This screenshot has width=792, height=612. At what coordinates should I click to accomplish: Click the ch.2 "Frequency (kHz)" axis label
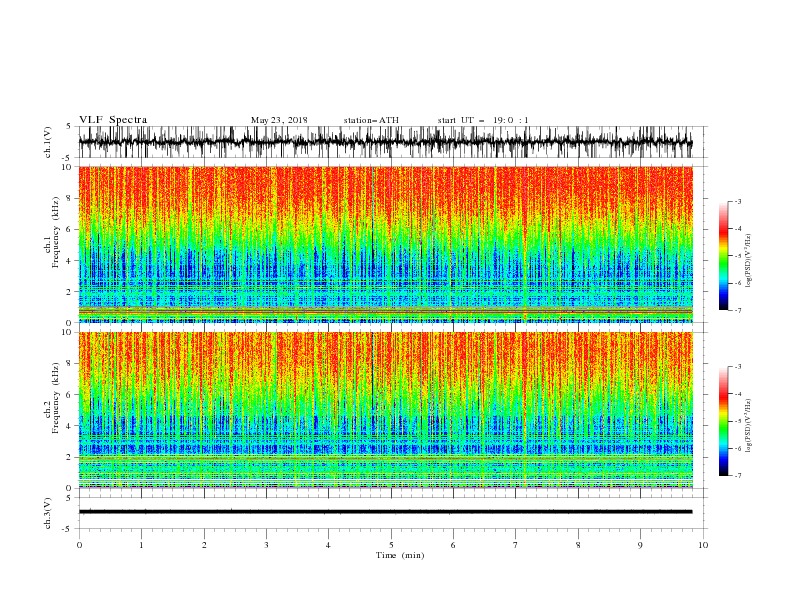[x=55, y=397]
